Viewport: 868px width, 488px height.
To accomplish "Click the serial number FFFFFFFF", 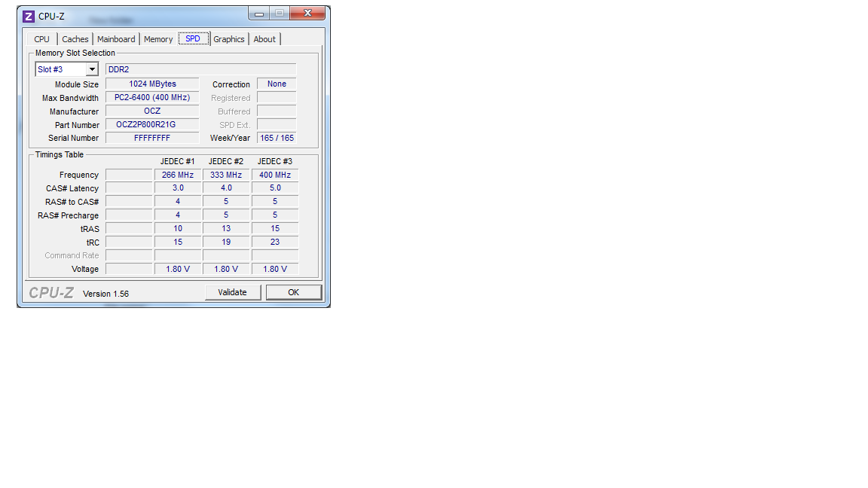I will (152, 138).
